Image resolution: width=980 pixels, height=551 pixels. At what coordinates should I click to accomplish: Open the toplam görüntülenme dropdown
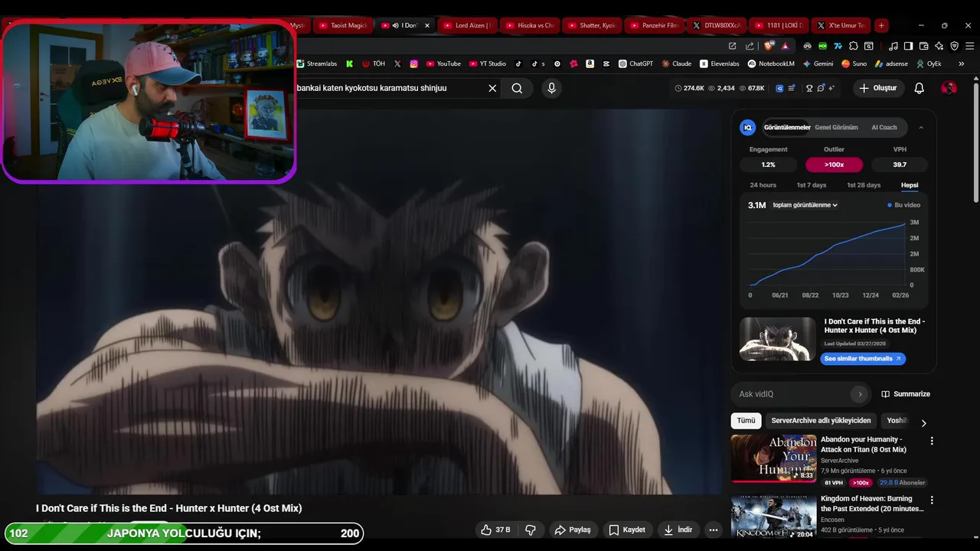pyautogui.click(x=805, y=205)
